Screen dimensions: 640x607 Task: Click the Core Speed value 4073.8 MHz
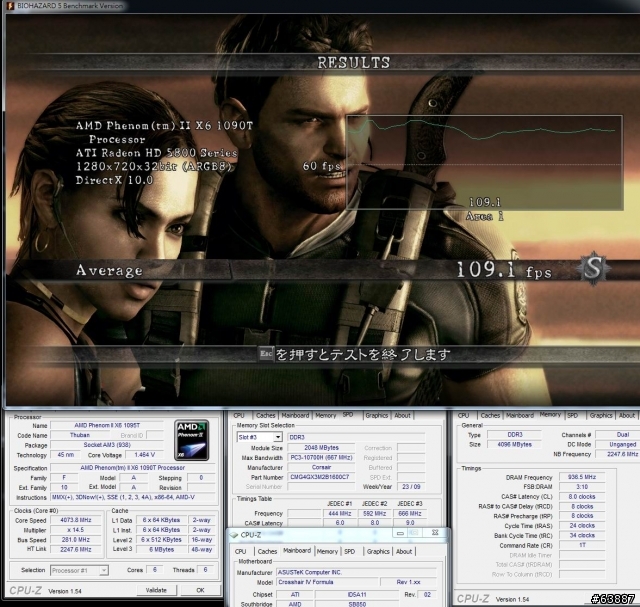[76, 520]
